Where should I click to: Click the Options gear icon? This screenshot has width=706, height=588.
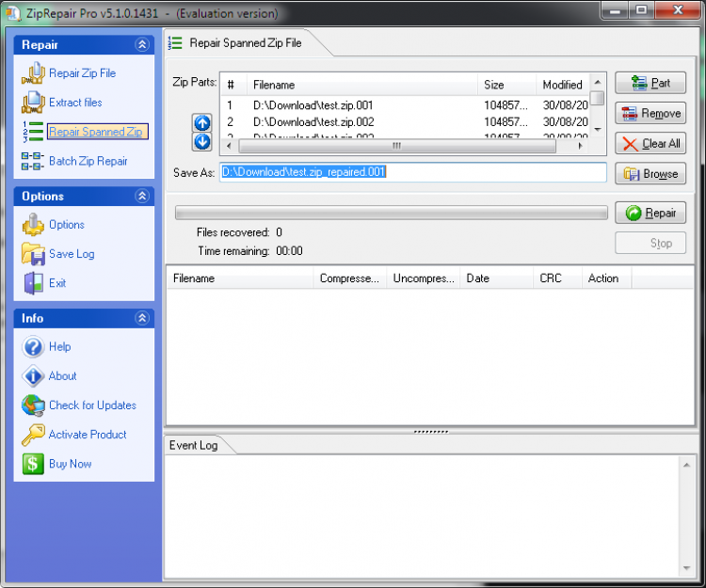click(x=33, y=225)
